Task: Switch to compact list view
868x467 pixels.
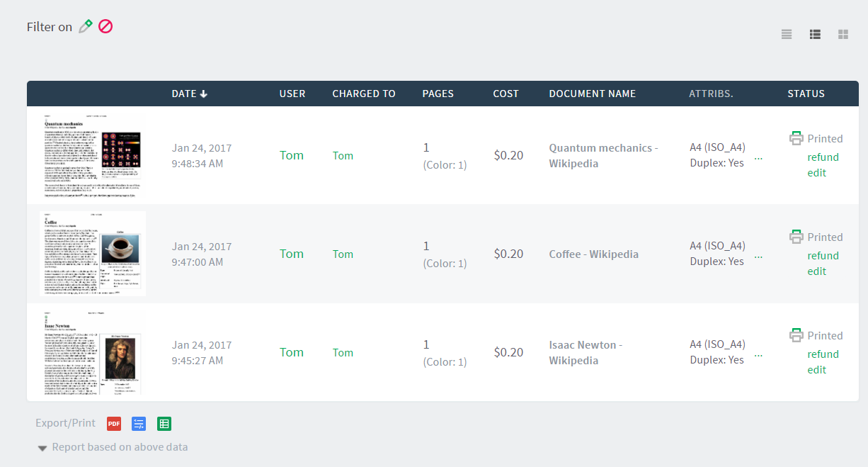Action: point(787,34)
